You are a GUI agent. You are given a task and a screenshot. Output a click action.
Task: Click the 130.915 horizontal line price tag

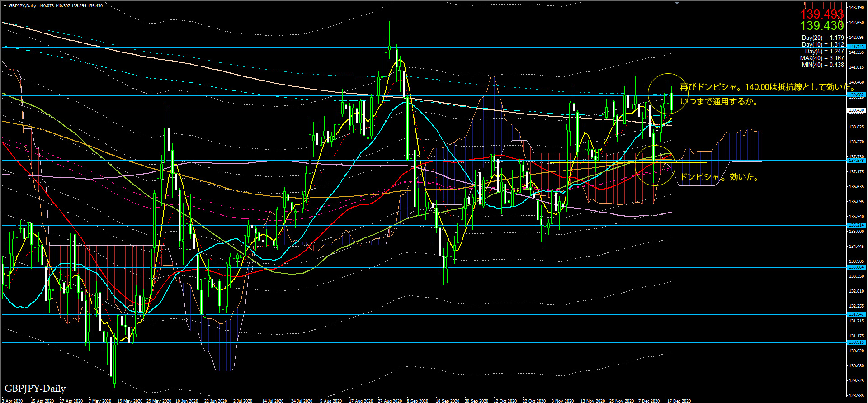(856, 342)
